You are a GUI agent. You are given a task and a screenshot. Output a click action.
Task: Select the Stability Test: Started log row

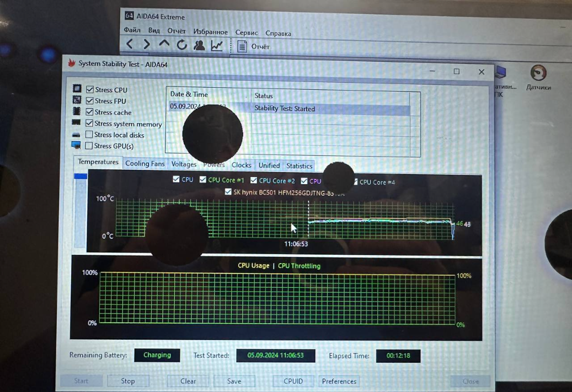(x=289, y=108)
